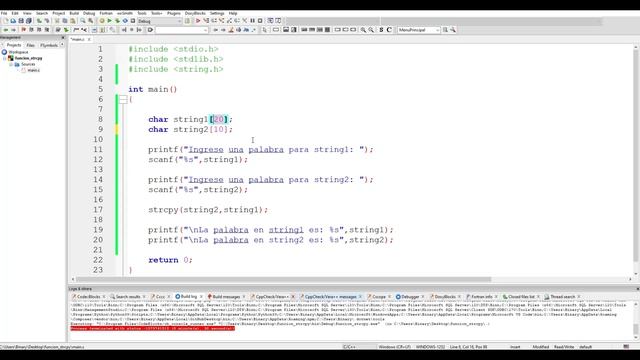Click the Paste icon
Image resolution: width=640 pixels, height=360 pixels.
tap(73, 21)
